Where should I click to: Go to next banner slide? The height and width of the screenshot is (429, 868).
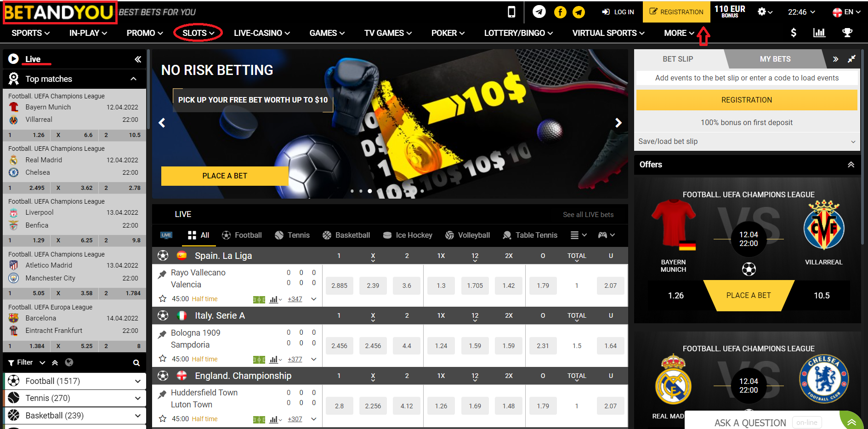(618, 123)
